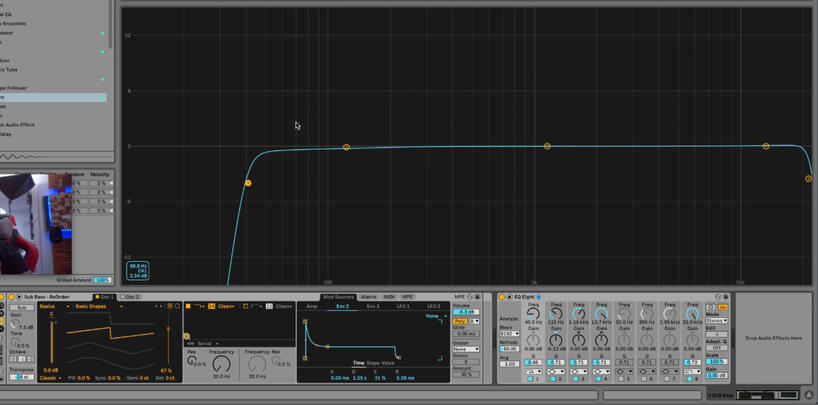Viewport: 818px width, 405px height.
Task: Toggle the Adapt Q Off button
Action: tap(716, 348)
